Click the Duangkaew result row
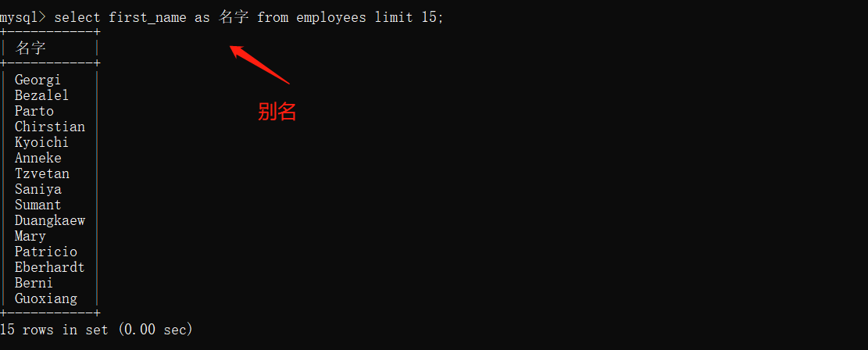Viewport: 868px width, 350px height. [50, 220]
